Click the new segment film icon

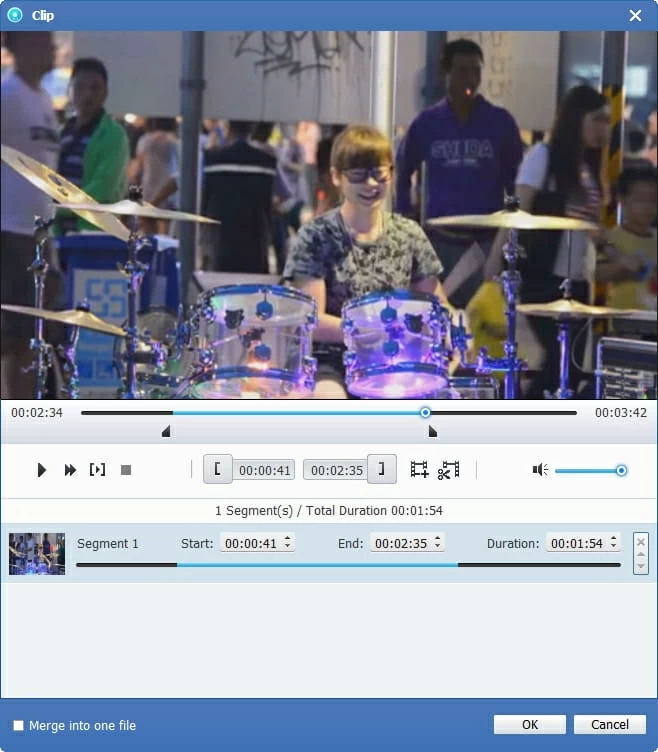coord(419,470)
